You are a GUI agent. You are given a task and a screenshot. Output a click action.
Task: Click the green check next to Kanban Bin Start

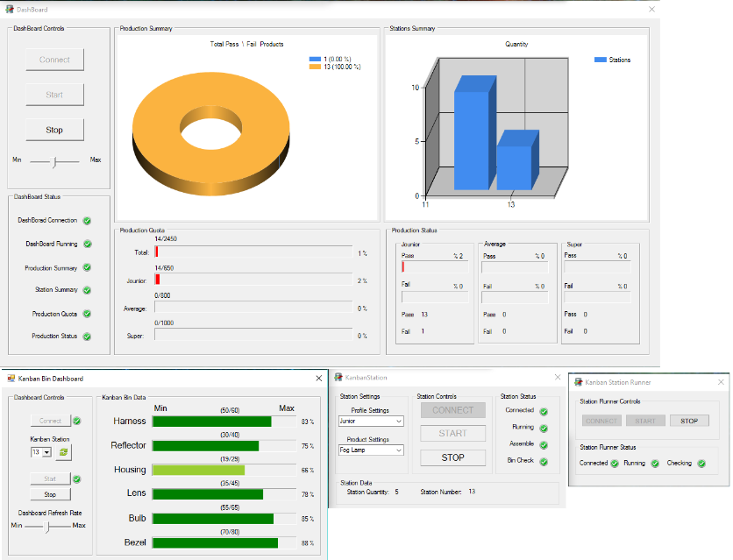click(x=77, y=479)
